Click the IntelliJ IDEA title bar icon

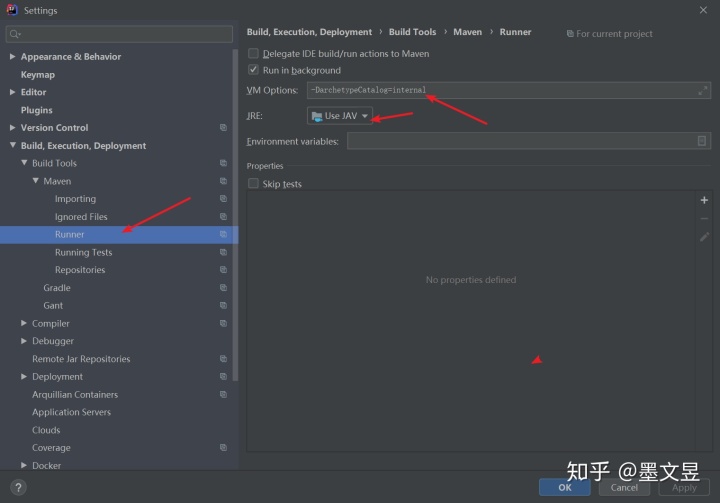coord(12,10)
